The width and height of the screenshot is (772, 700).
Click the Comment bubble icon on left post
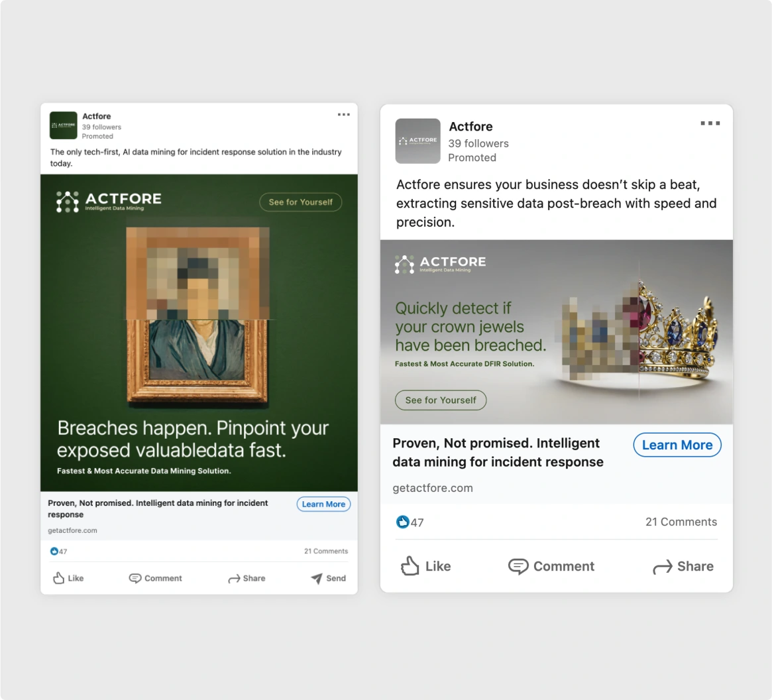point(135,578)
